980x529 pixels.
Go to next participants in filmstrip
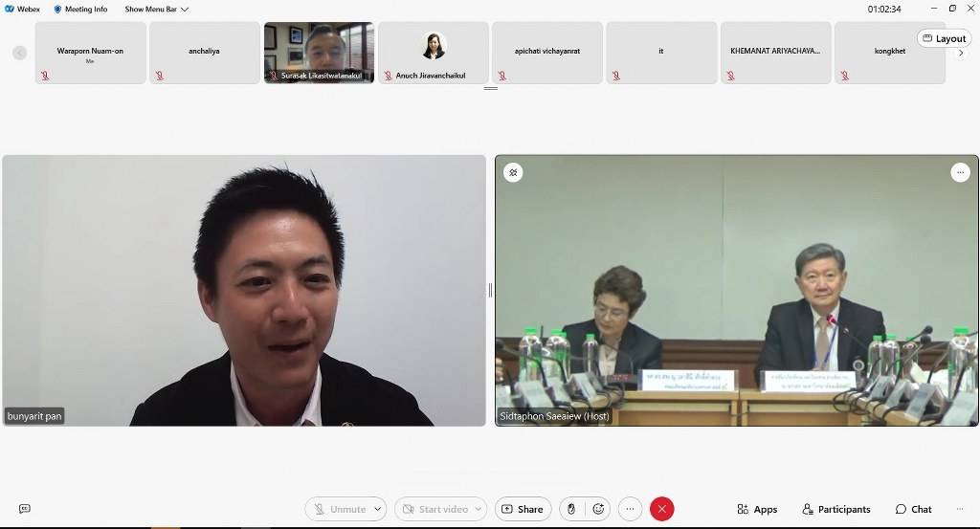tap(961, 53)
